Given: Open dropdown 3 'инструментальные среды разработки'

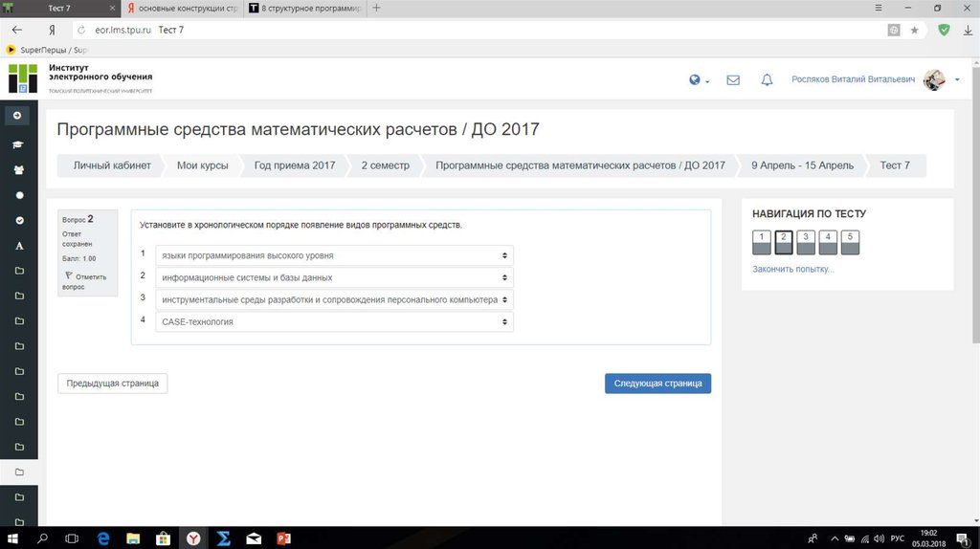Looking at the screenshot, I should 334,299.
